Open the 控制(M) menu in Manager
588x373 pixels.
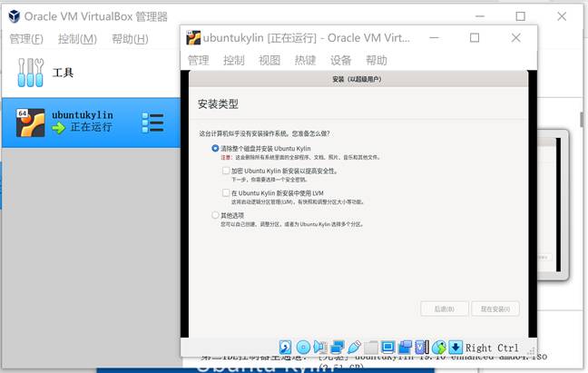[77, 39]
